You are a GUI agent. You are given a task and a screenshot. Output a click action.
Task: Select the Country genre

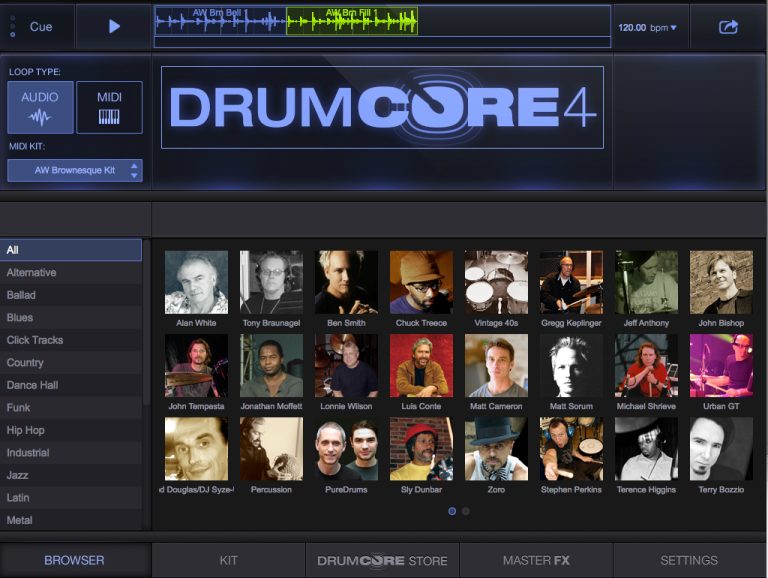pos(71,362)
